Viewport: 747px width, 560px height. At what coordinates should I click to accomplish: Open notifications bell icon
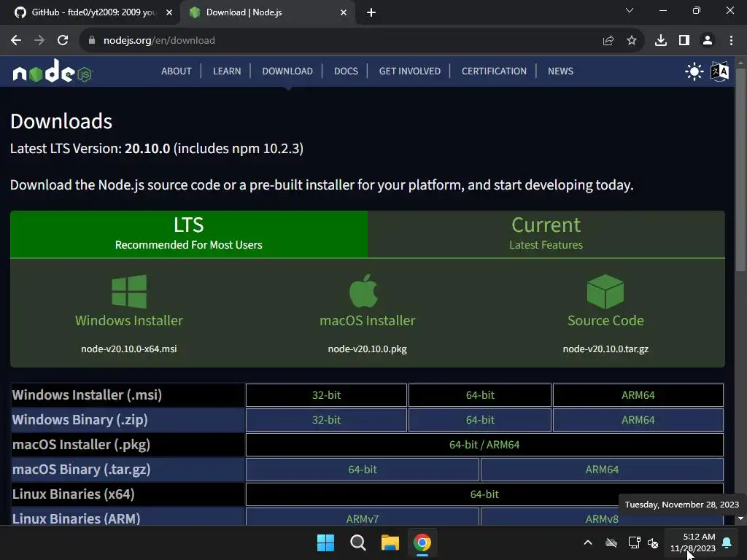pyautogui.click(x=727, y=542)
